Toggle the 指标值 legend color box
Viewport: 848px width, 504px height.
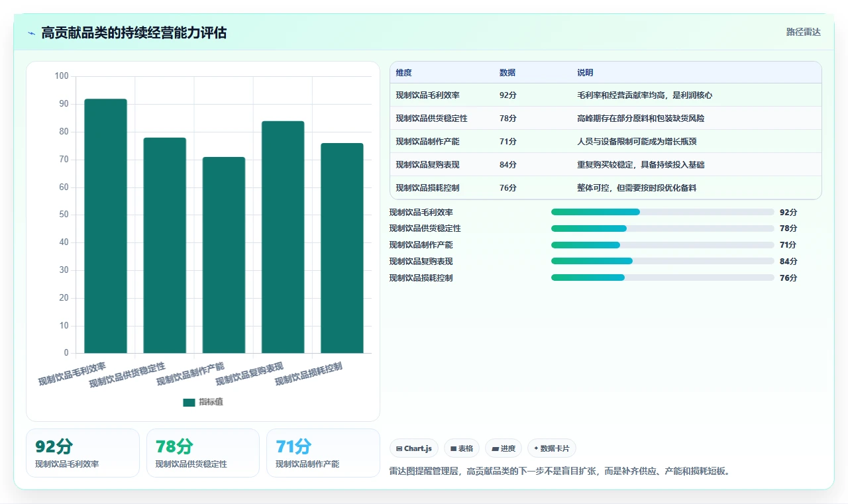189,402
